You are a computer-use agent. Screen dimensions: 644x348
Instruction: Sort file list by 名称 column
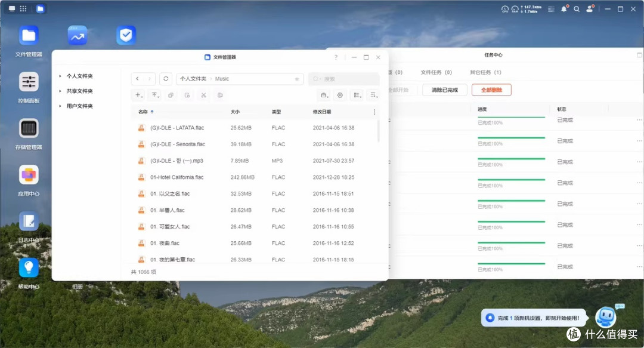[143, 112]
